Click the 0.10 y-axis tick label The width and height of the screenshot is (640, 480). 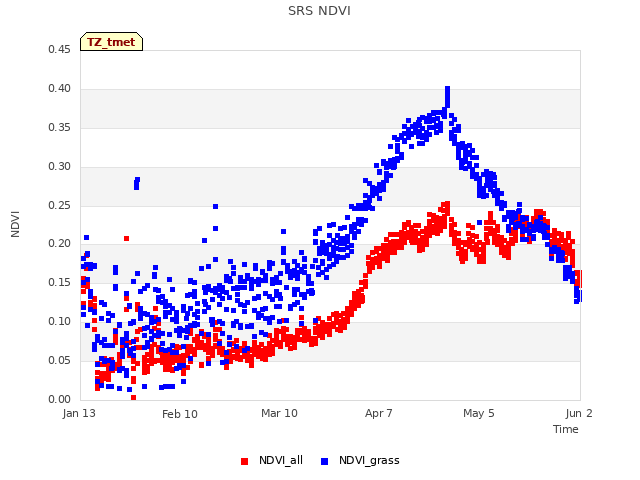click(x=59, y=322)
